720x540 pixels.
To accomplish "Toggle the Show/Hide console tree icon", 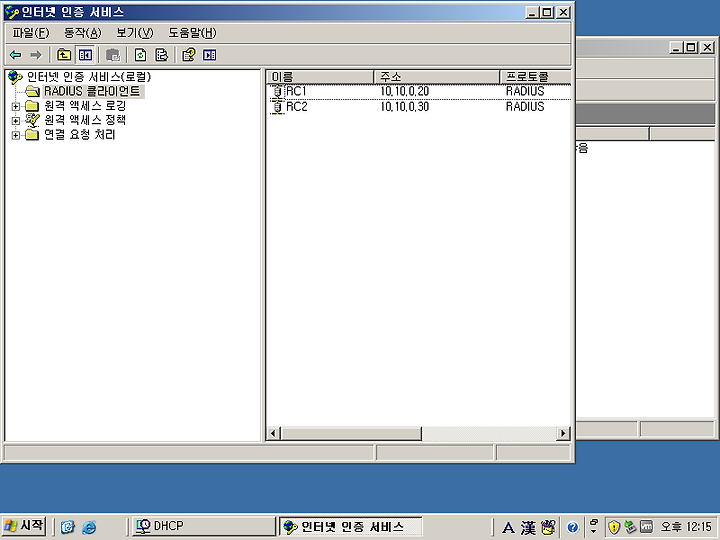I will pyautogui.click(x=85, y=55).
